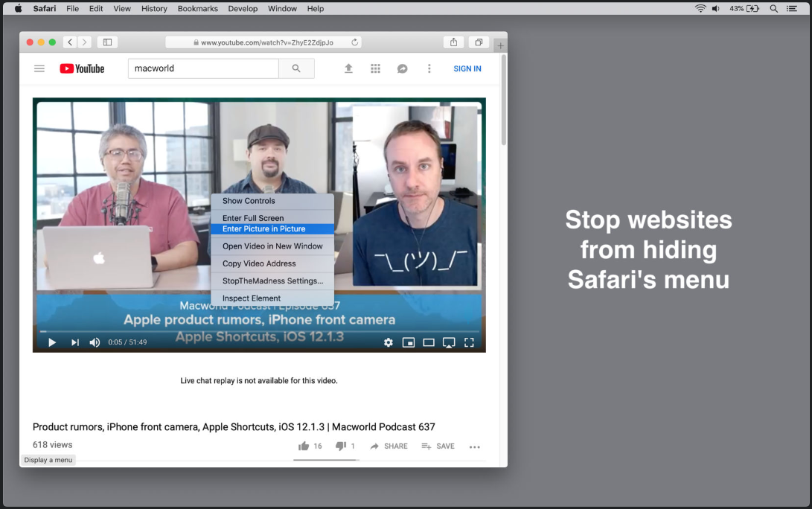Open the Safari menu in menu bar

pyautogui.click(x=45, y=8)
